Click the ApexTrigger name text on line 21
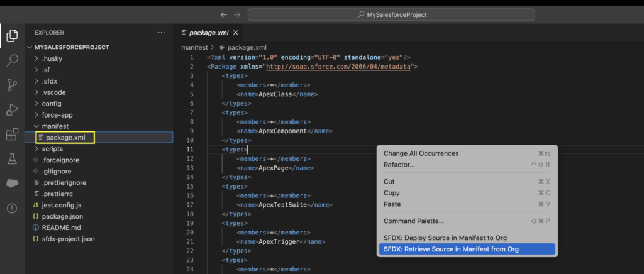 tap(278, 241)
